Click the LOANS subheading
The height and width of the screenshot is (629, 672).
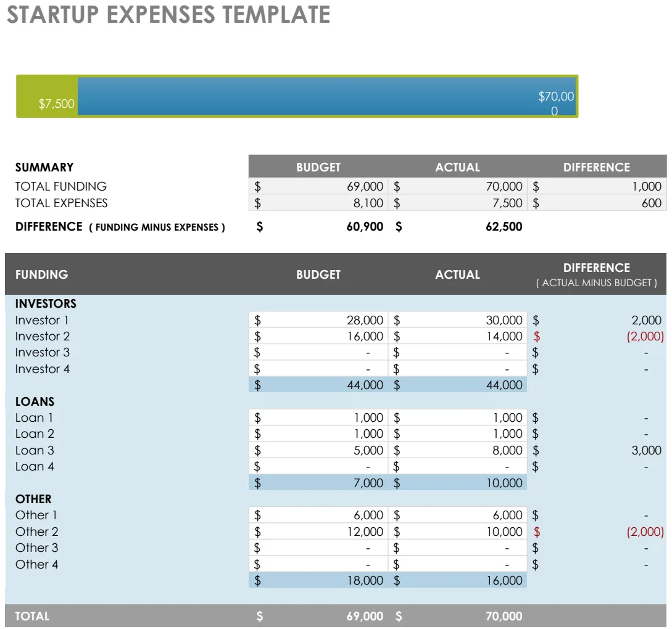coord(35,401)
